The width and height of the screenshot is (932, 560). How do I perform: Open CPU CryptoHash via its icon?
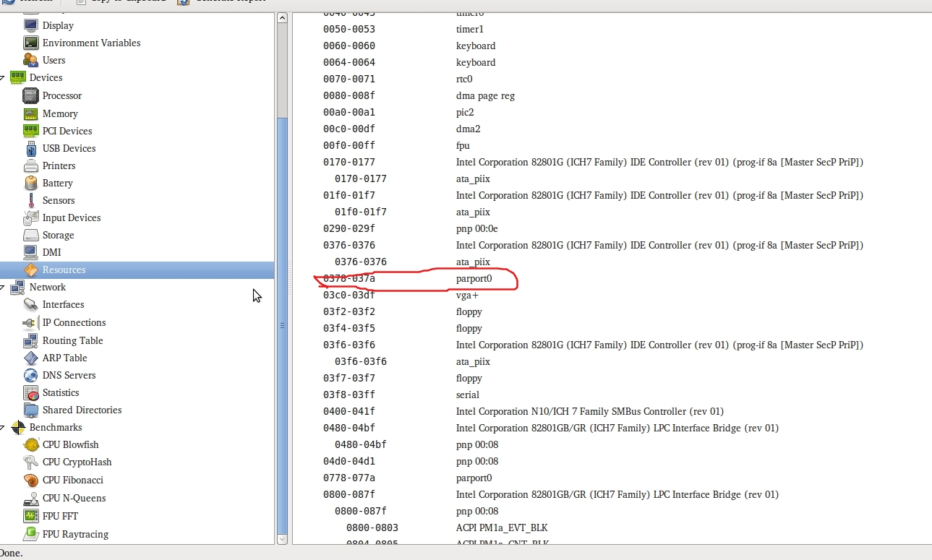click(30, 462)
